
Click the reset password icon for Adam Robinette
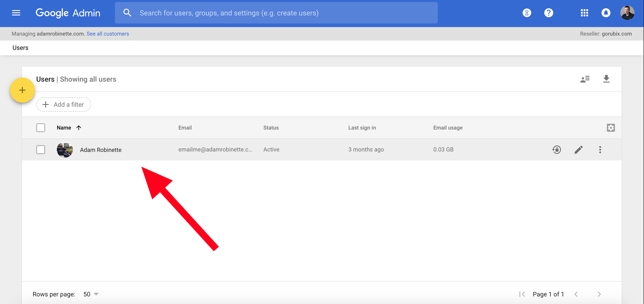[x=557, y=150]
